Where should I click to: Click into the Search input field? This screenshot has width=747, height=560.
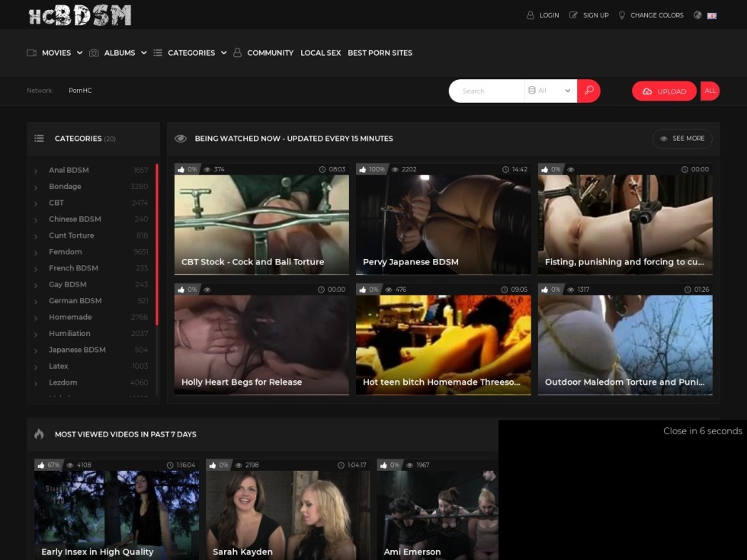click(x=488, y=91)
